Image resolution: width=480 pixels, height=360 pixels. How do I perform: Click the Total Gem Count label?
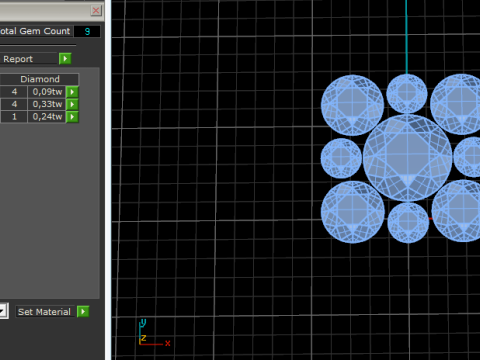(x=35, y=31)
